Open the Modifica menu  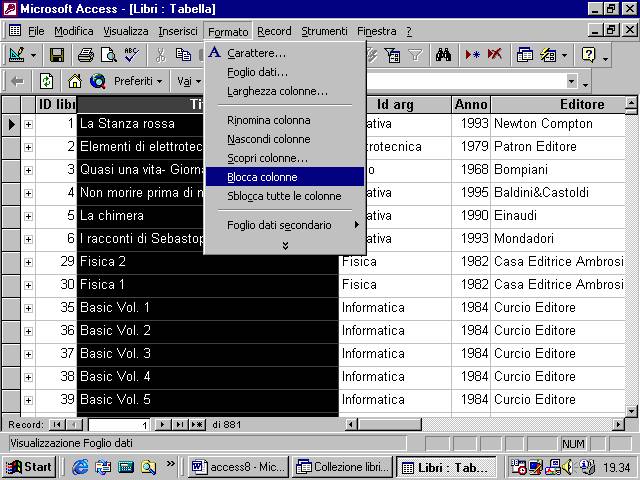73,31
